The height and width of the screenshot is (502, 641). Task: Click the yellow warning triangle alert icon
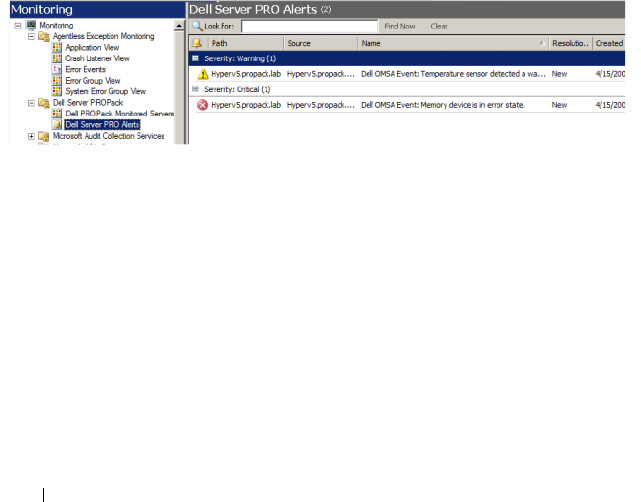pos(203,74)
